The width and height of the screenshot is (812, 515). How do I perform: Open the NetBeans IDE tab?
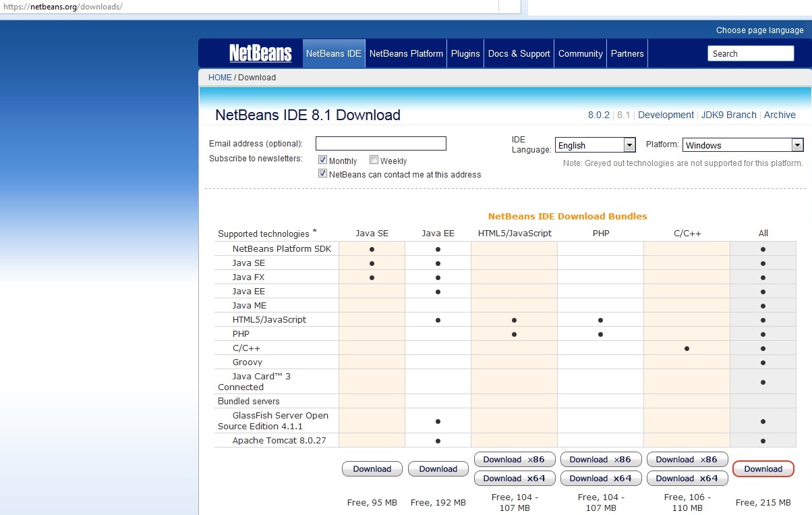334,53
